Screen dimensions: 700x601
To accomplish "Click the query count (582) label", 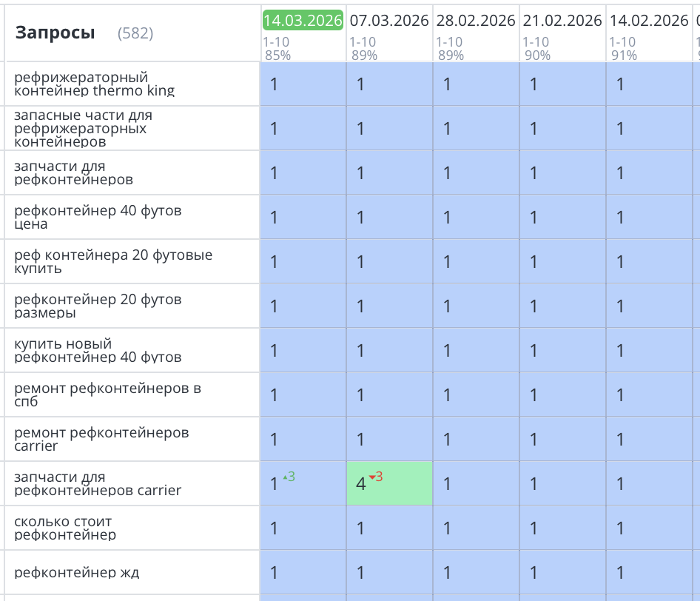I will [x=135, y=33].
